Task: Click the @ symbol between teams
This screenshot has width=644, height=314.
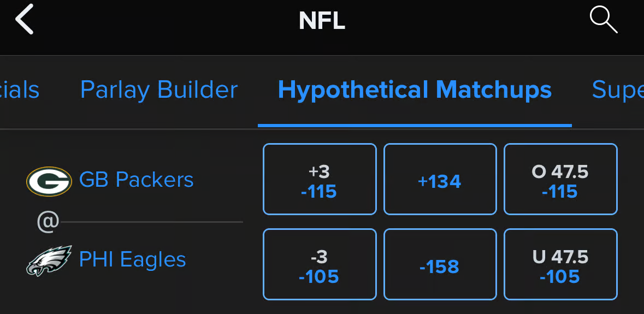Action: [48, 222]
